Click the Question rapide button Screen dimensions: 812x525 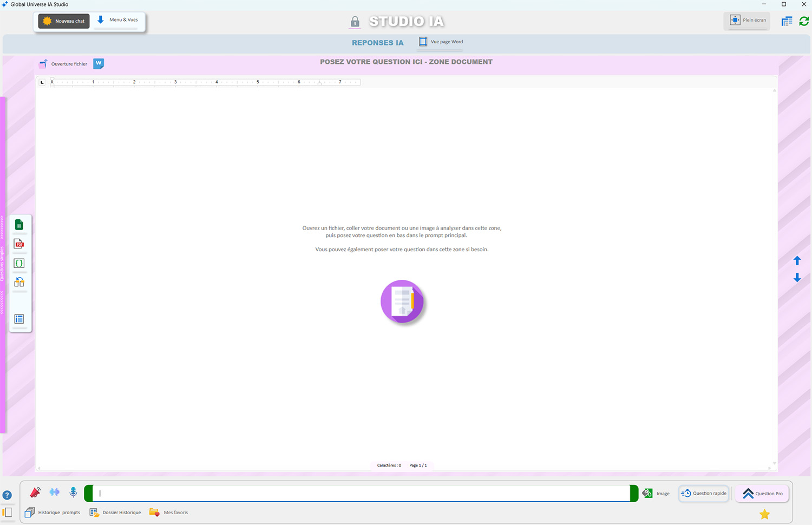click(704, 493)
